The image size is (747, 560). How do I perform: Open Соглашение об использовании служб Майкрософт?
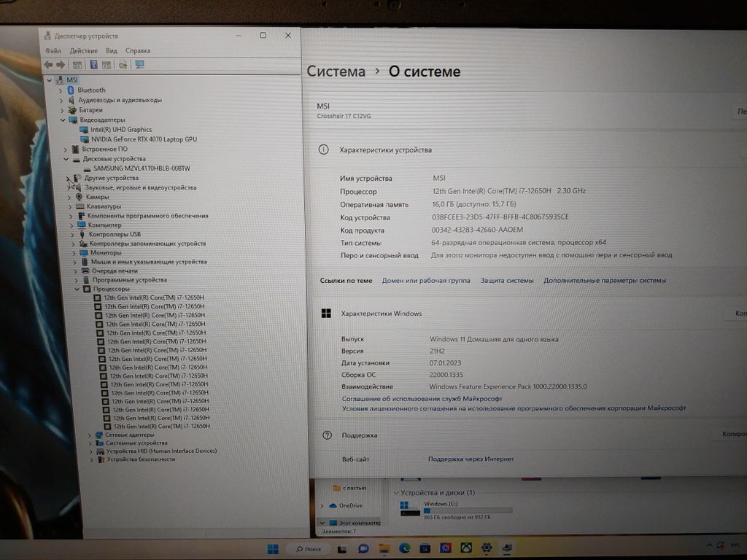422,399
